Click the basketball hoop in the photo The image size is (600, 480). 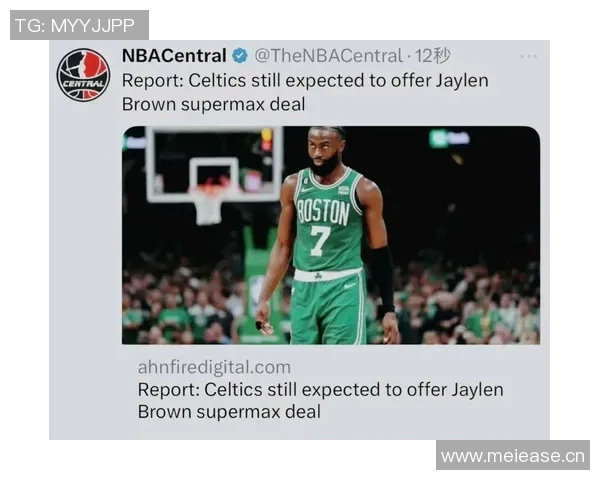pos(209,204)
